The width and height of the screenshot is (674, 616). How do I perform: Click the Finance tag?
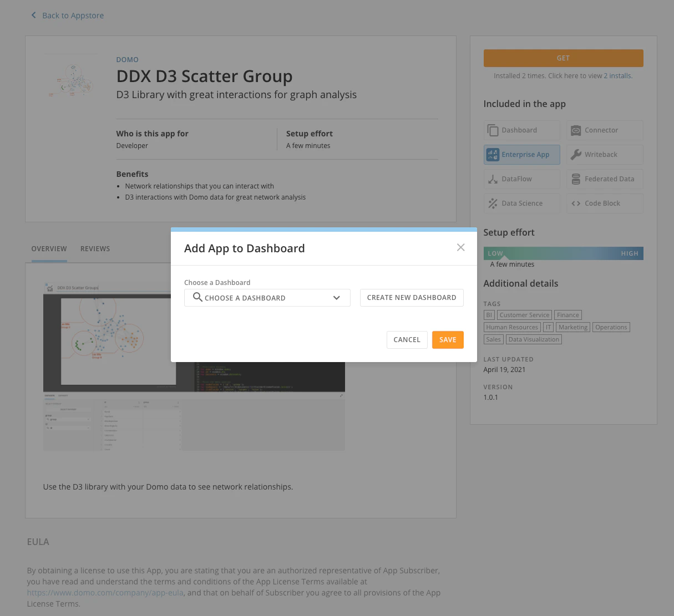point(567,315)
